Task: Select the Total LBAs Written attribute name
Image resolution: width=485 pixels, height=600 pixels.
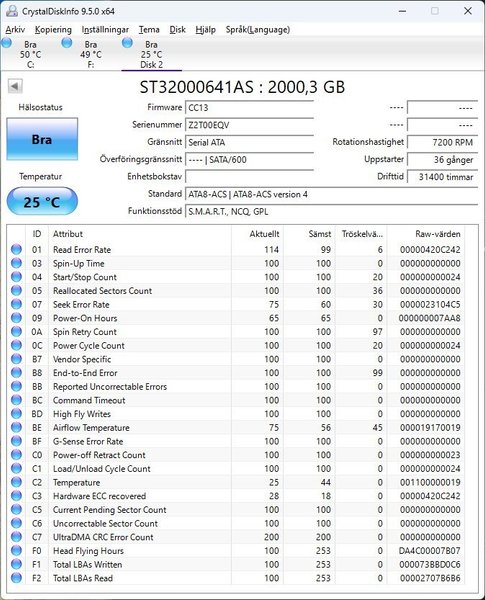Action: click(x=87, y=564)
